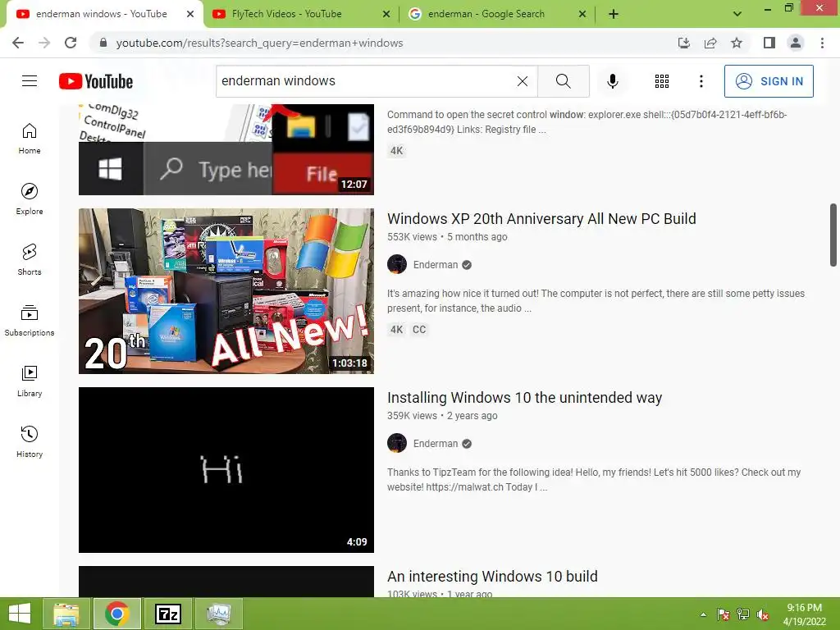Click the '553K views' text
The height and width of the screenshot is (630, 840).
click(x=412, y=237)
